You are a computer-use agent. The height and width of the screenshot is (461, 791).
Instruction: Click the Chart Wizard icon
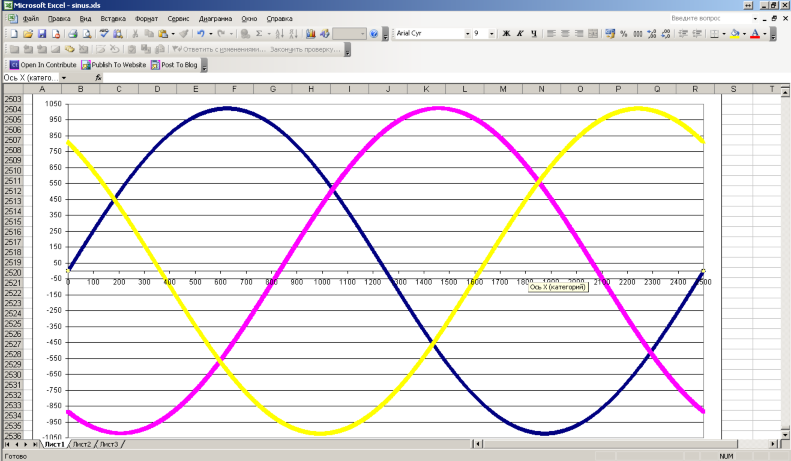click(310, 34)
